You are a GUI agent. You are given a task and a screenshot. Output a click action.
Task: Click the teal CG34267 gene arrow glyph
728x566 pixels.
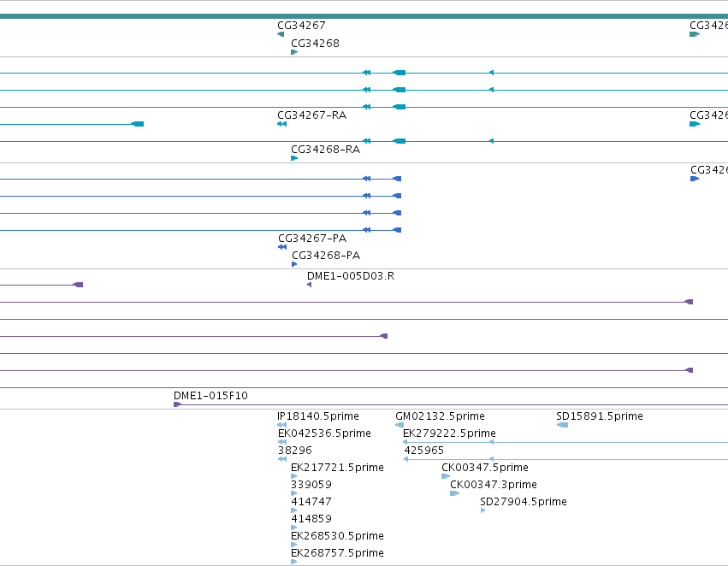[x=281, y=34]
